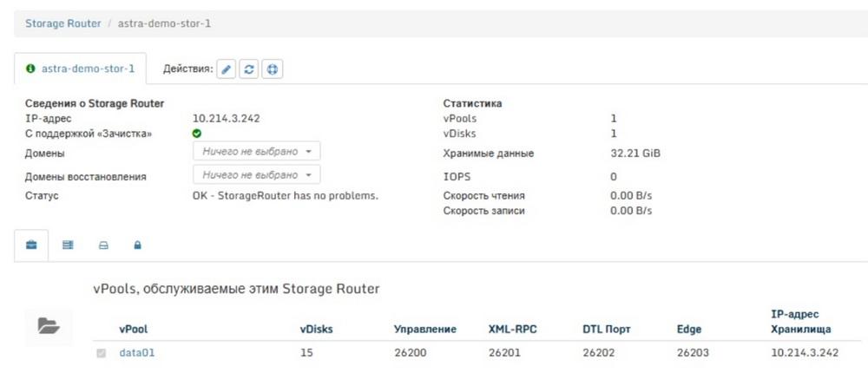The width and height of the screenshot is (868, 373).
Task: Expand the Домены восстановления dropdown
Action: [x=257, y=175]
